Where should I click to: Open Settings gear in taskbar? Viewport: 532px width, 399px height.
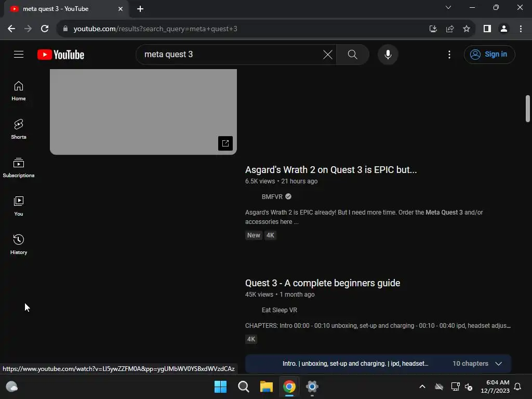tap(312, 387)
